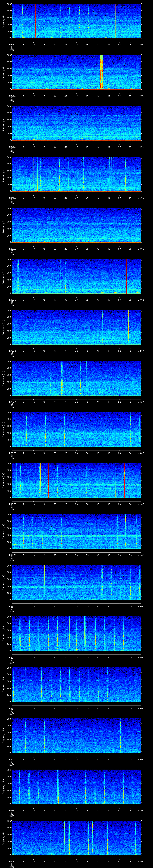Click the 11:39:00 time axis label
Screen dimensions: 153x868
(x=12, y=453)
